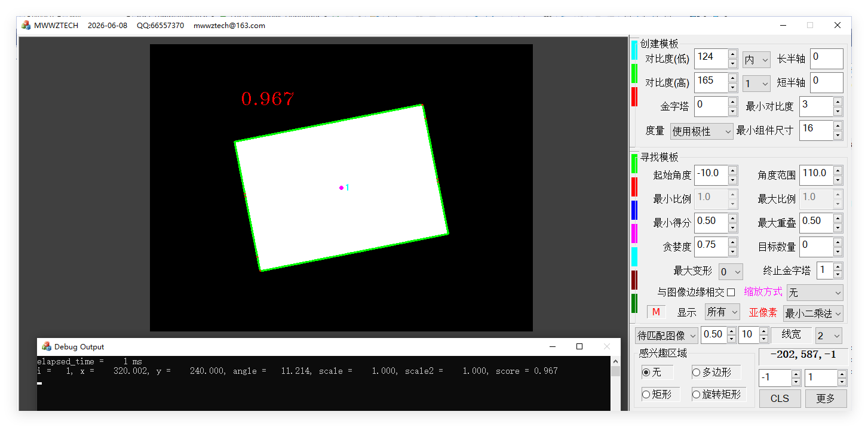This screenshot has width=868, height=427.
Task: Click the 对比度(低) field showing 124
Action: [711, 59]
